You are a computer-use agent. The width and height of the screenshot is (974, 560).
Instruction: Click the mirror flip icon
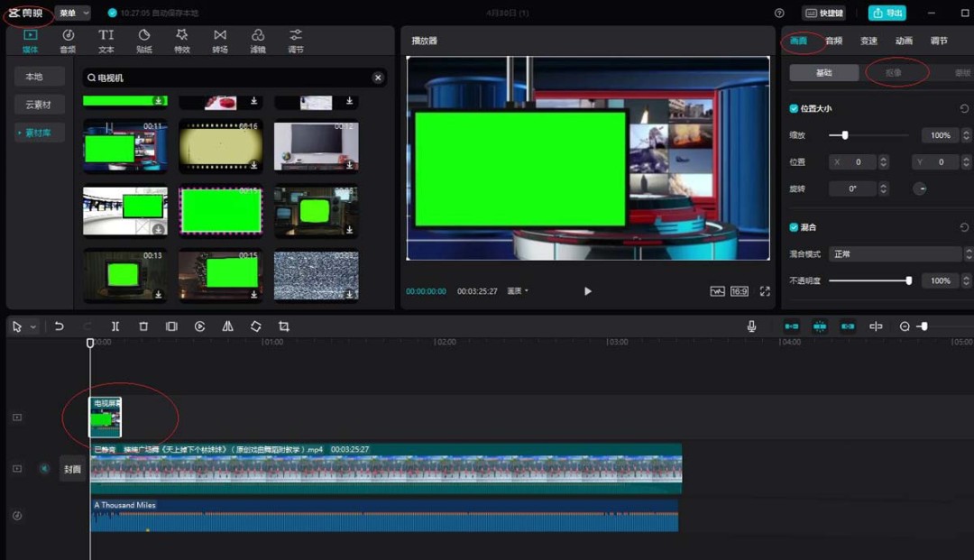(x=227, y=326)
